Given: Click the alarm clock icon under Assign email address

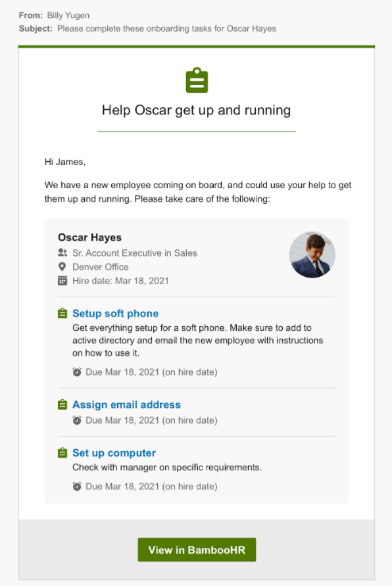Looking at the screenshot, I should tap(77, 420).
